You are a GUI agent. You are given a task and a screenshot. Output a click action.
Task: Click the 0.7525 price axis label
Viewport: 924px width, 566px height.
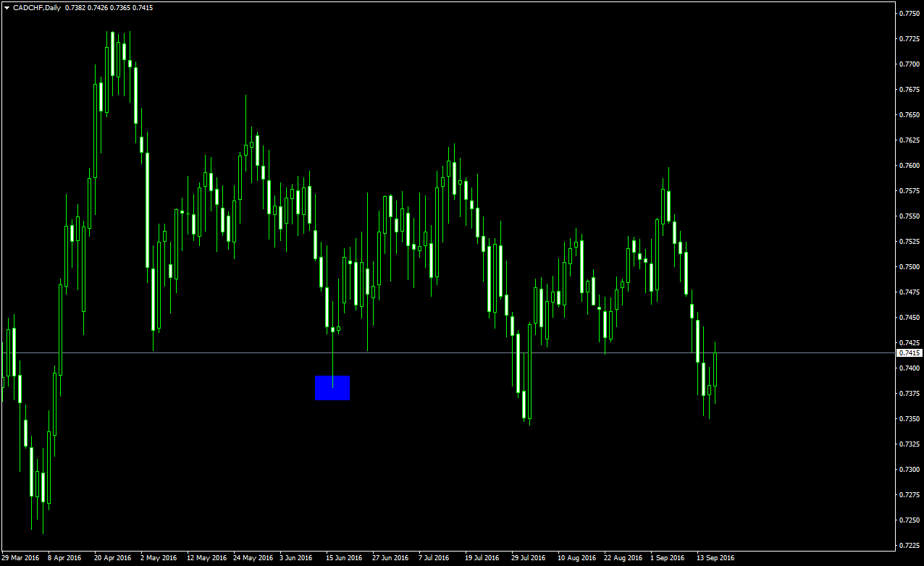click(910, 242)
